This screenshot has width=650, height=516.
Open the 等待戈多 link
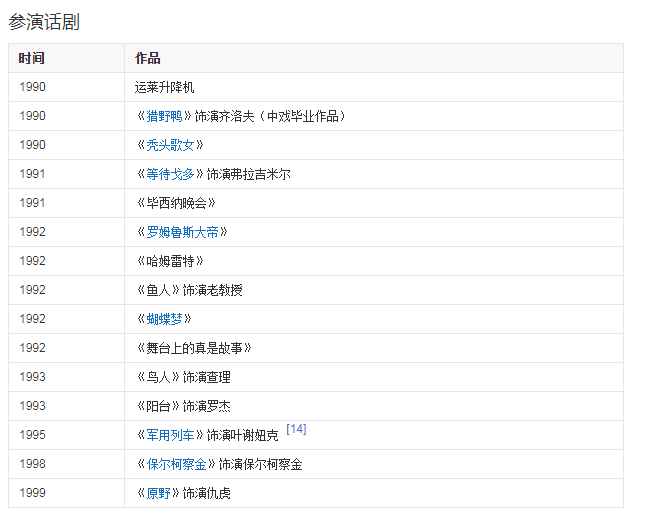pos(170,174)
